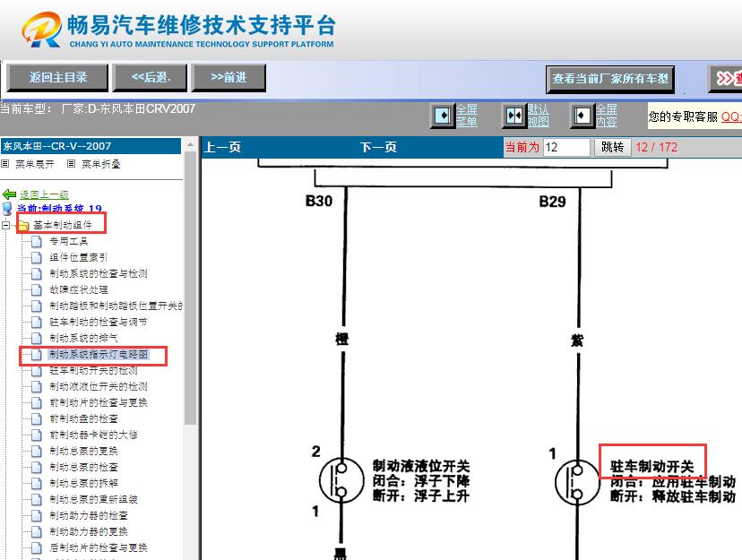Screen dimensions: 742x560
Task: Click the QQ customer service link
Action: [731, 116]
